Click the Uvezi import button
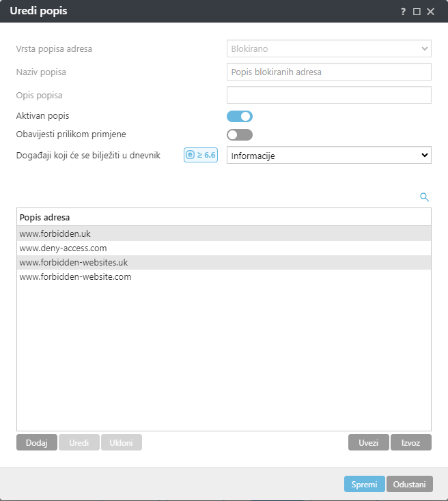This screenshot has height=501, width=448. [x=368, y=442]
